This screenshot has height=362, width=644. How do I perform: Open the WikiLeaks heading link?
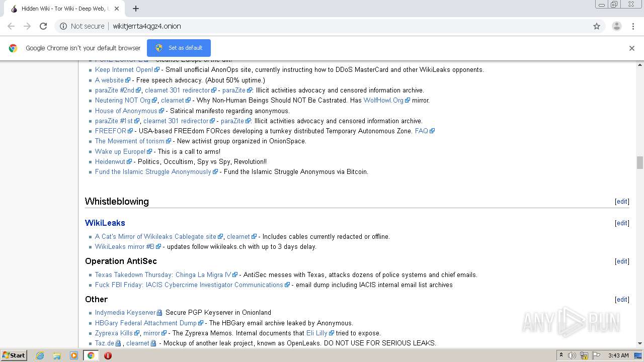(x=105, y=223)
